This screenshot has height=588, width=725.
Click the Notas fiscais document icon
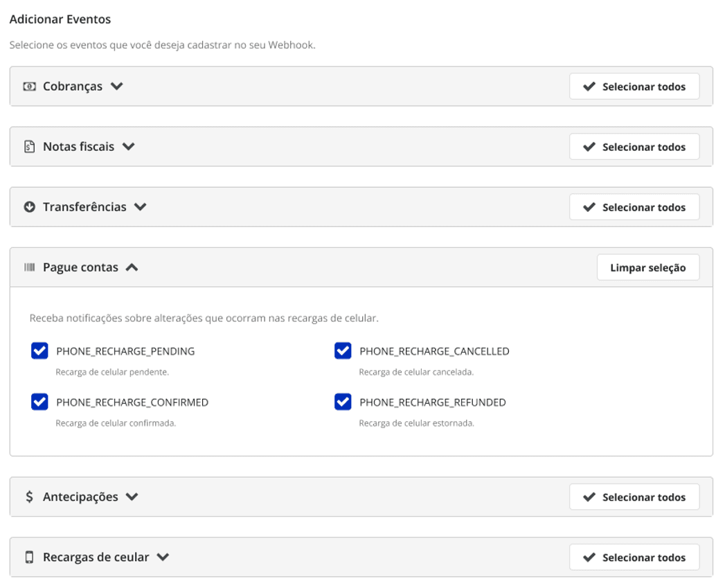30,147
